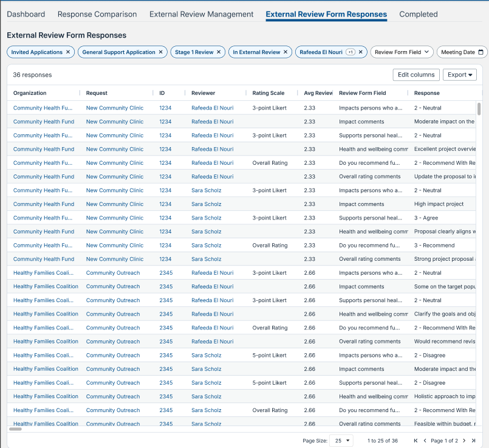The width and height of the screenshot is (489, 448).
Task: Open New Community Clinic link in first row
Action: pos(115,108)
